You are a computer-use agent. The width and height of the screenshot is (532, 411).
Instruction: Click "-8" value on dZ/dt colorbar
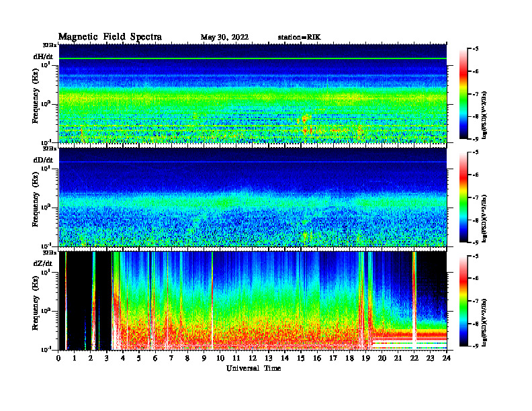[x=476, y=324]
